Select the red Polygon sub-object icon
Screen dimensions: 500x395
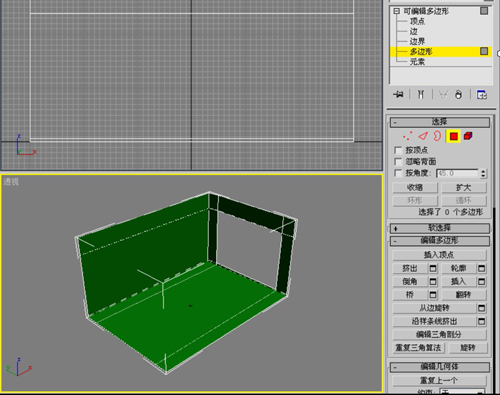click(x=453, y=136)
